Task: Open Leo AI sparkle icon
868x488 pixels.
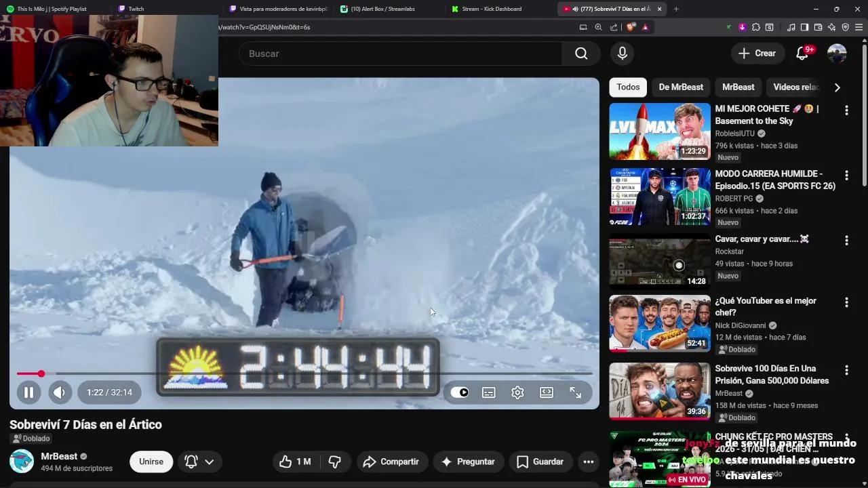Action: (831, 27)
